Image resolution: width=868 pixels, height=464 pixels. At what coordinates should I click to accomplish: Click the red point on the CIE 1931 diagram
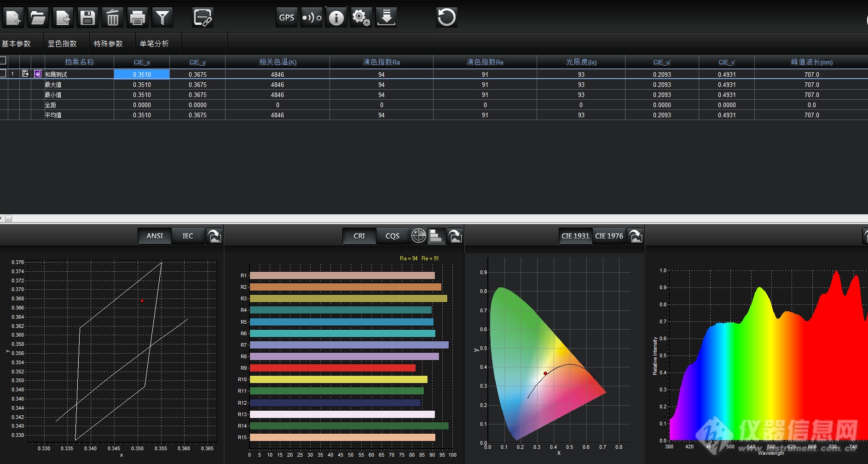[x=545, y=373]
